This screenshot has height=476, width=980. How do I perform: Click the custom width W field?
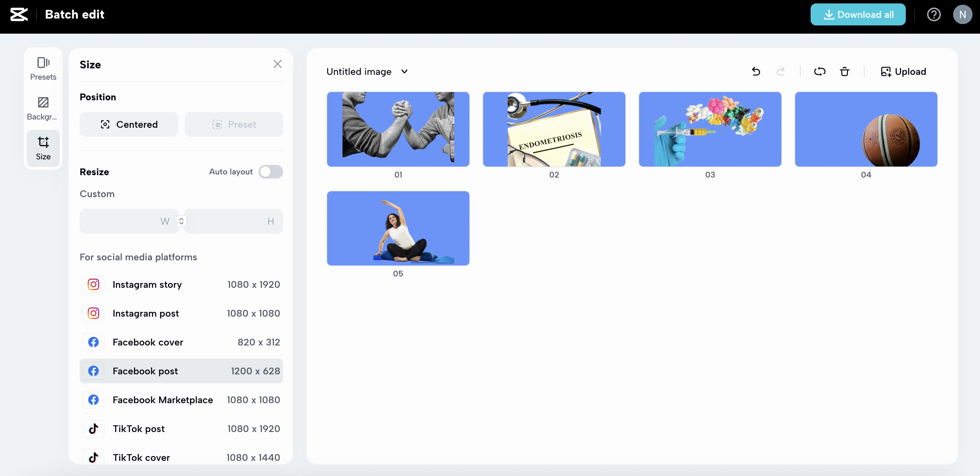[128, 221]
